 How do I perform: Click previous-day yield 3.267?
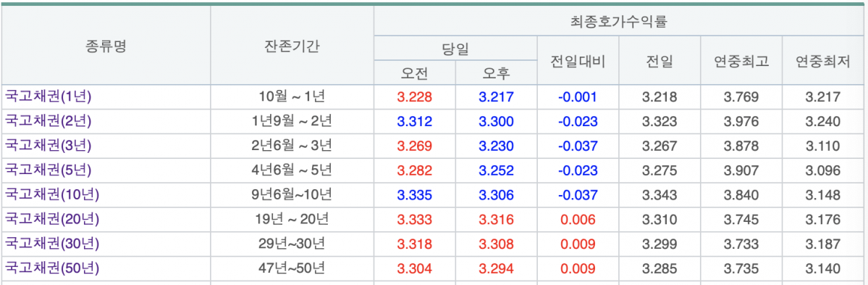660,146
